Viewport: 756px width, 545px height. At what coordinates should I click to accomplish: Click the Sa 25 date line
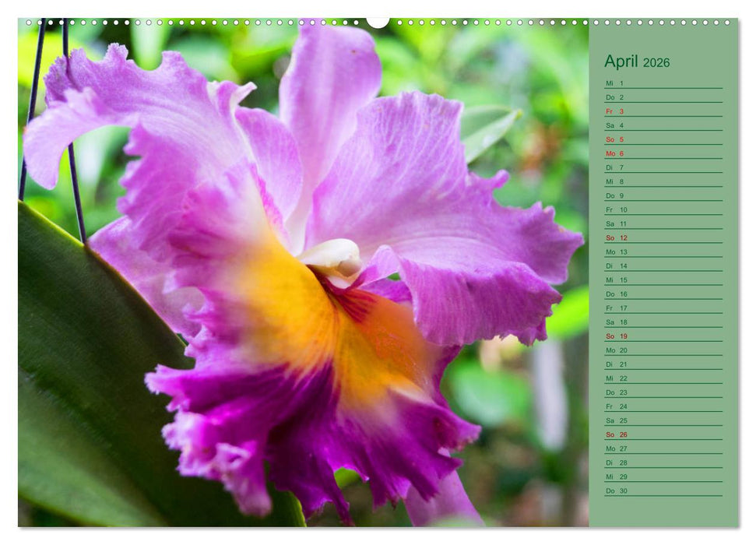tap(662, 422)
